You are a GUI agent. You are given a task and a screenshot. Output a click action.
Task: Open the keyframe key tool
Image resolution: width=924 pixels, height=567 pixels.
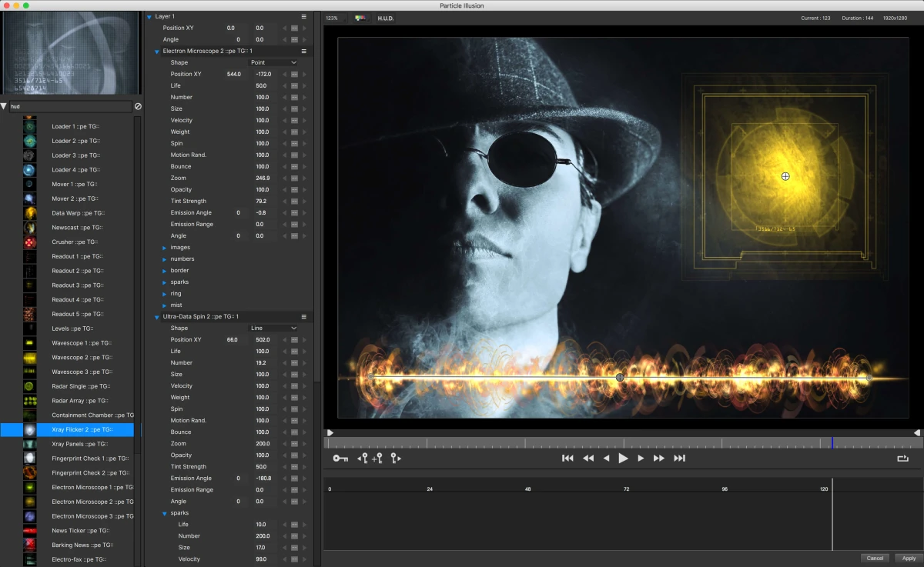pyautogui.click(x=340, y=459)
